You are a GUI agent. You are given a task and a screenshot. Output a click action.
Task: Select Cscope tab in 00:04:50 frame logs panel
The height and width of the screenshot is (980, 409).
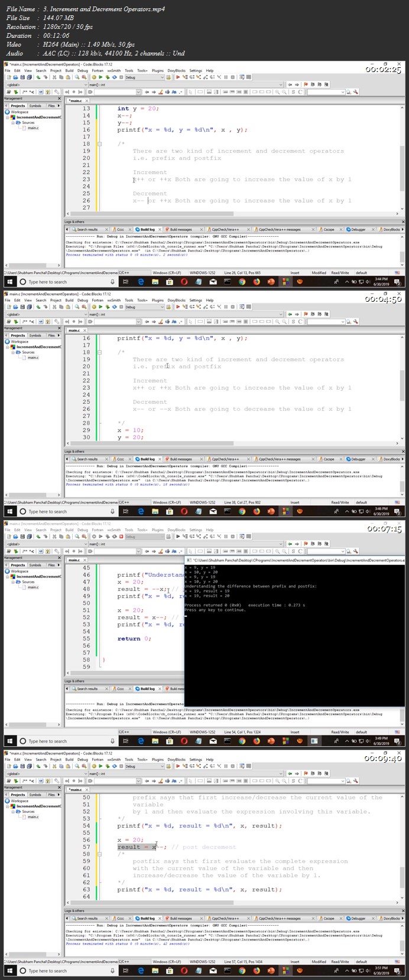327,459
